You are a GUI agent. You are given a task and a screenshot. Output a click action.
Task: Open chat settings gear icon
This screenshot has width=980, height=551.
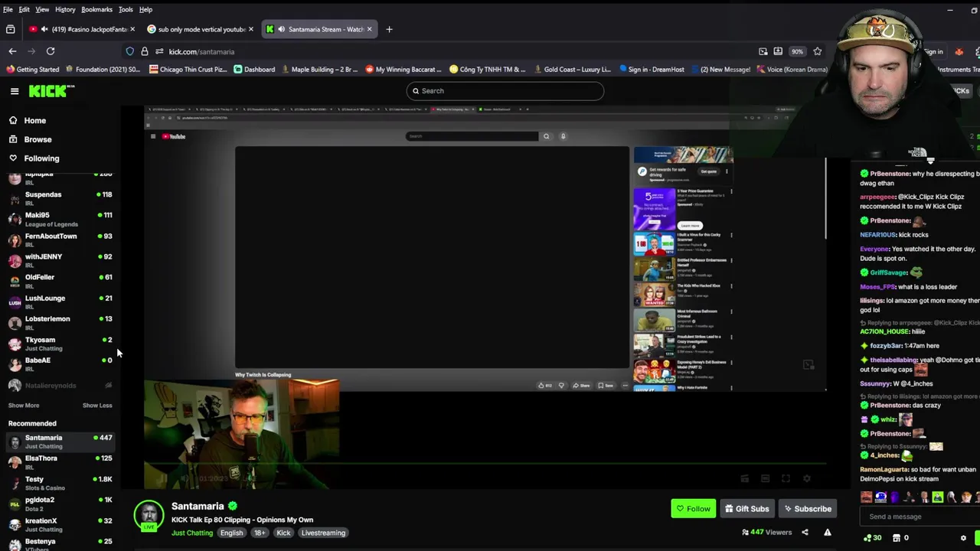(x=963, y=538)
